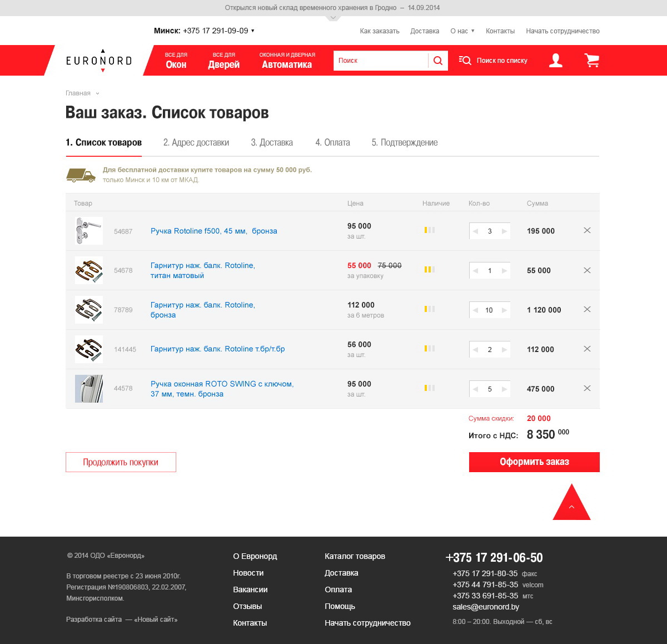
Task: Click the Поиск по списку list search
Action: click(493, 61)
